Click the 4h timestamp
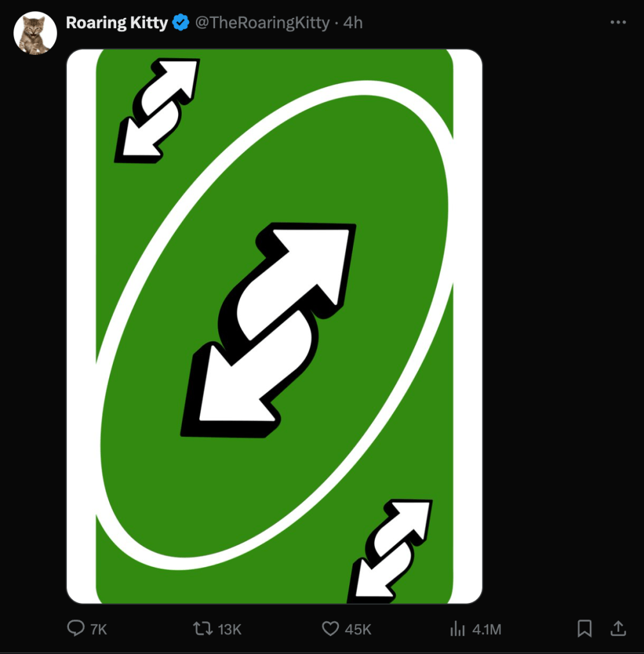 coord(353,23)
